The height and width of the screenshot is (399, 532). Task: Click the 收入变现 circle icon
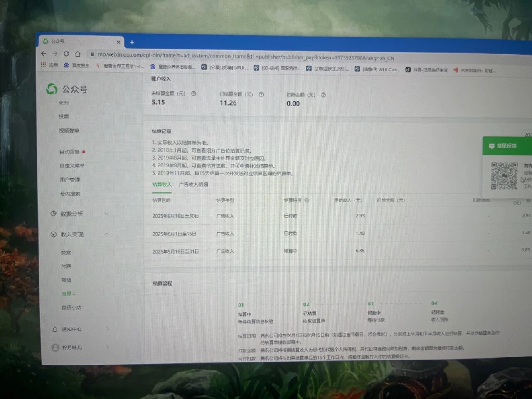click(53, 234)
